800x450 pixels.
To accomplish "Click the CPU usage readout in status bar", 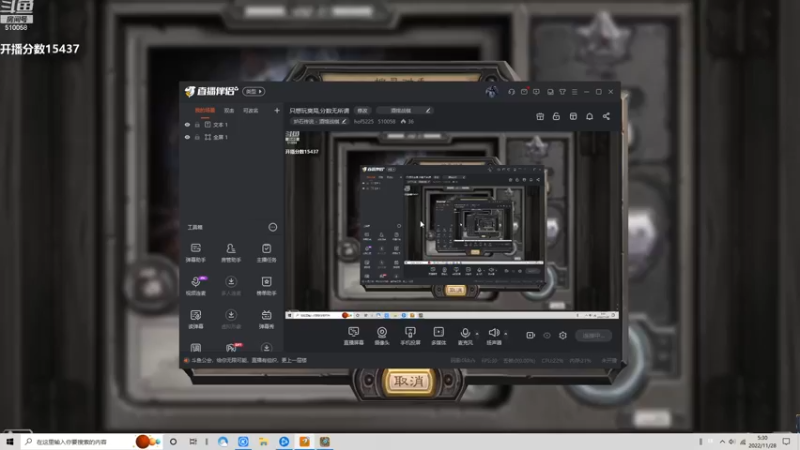I will pos(552,360).
